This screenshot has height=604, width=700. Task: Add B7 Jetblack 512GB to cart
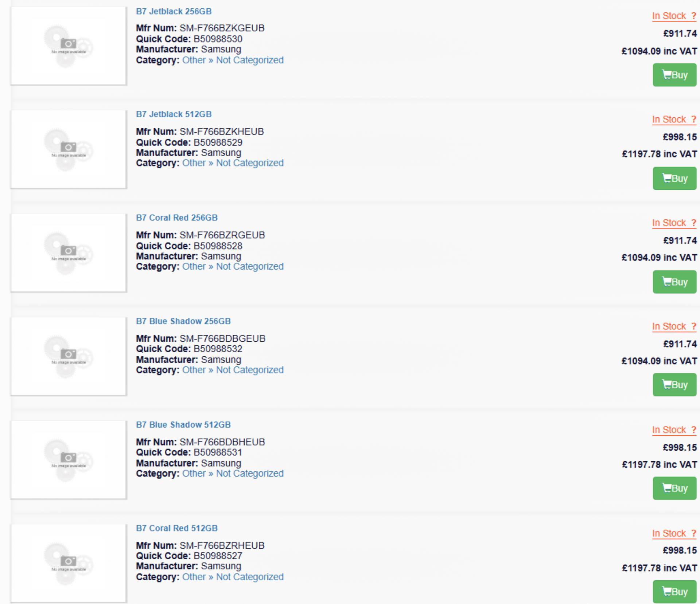click(674, 179)
